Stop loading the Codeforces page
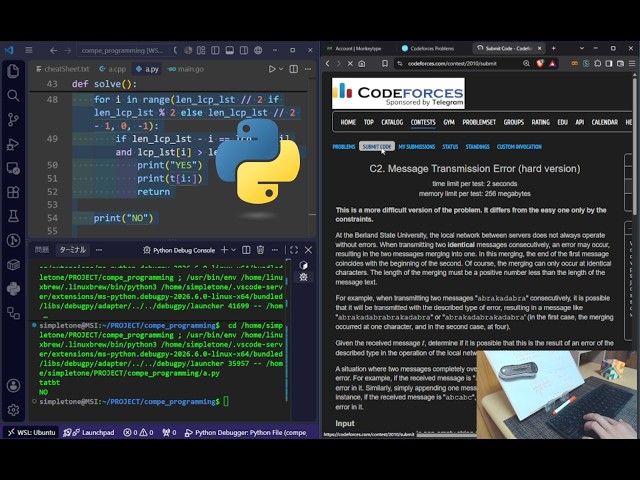 click(x=350, y=63)
